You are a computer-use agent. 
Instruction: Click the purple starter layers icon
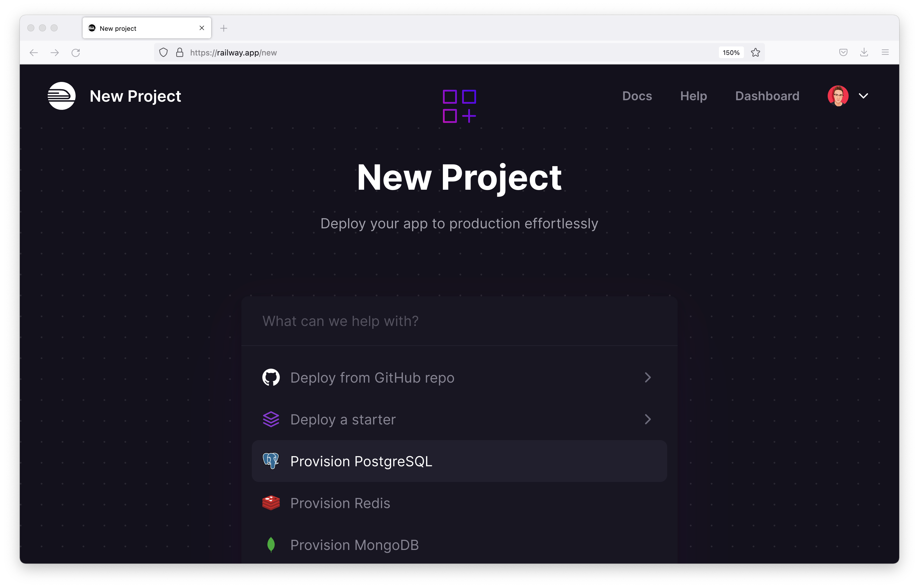click(271, 419)
